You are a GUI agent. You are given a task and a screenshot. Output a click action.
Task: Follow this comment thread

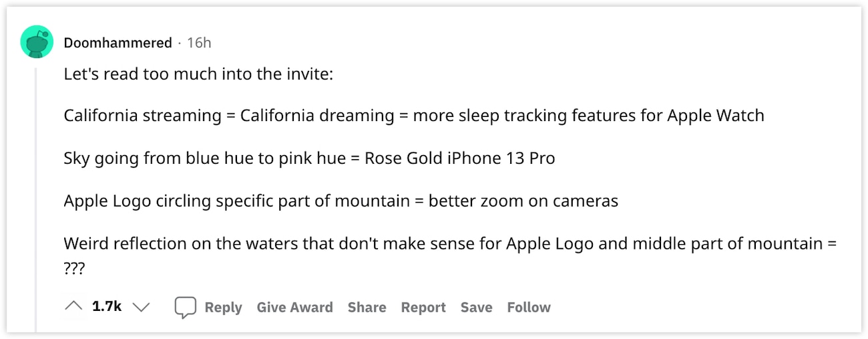click(x=529, y=308)
